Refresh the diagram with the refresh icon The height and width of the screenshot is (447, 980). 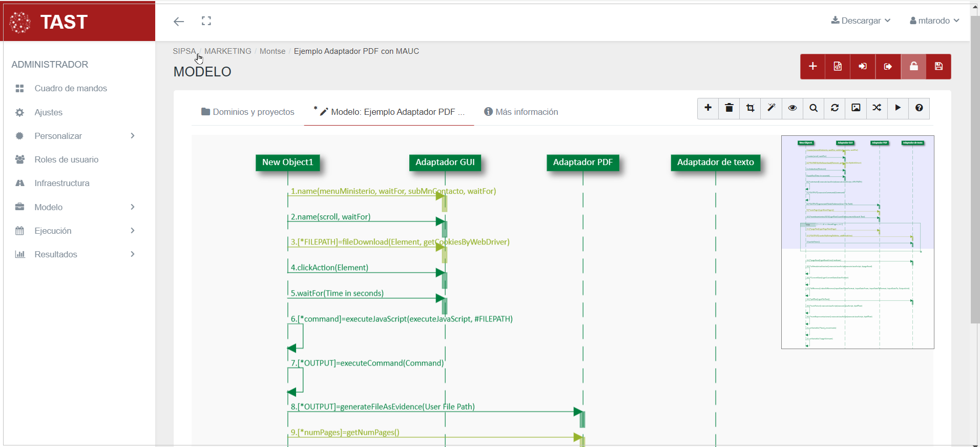pyautogui.click(x=835, y=108)
